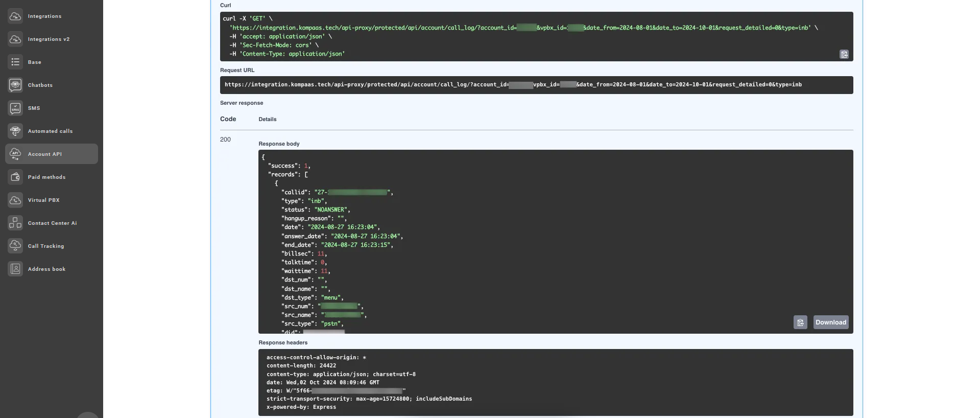Download the response body
The image size is (980, 418).
[x=831, y=322]
